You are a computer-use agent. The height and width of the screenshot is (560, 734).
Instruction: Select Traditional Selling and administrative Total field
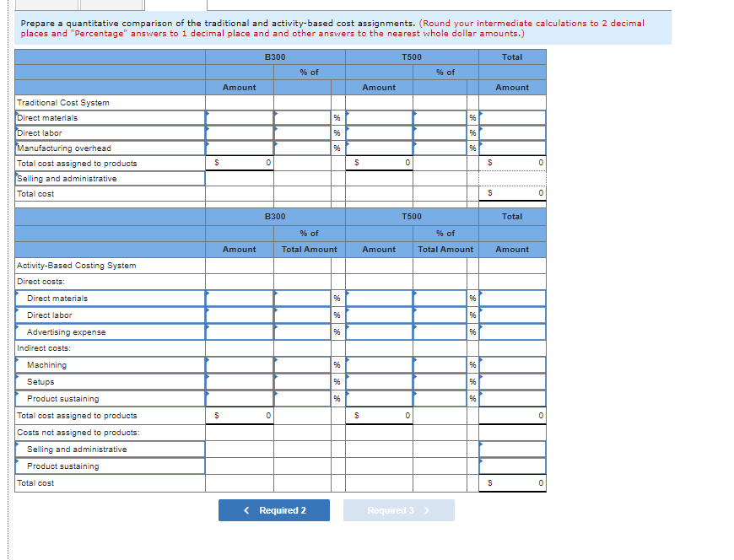click(x=513, y=179)
